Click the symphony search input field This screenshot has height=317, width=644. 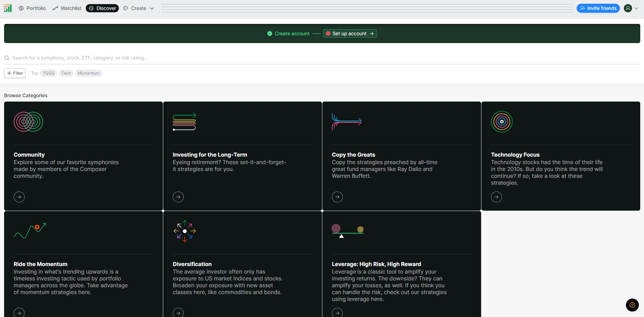click(x=322, y=58)
